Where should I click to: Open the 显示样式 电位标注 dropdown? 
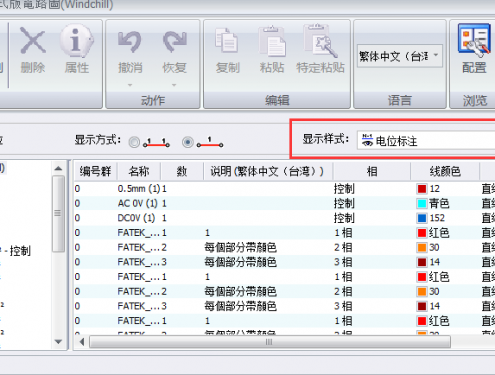(x=426, y=141)
